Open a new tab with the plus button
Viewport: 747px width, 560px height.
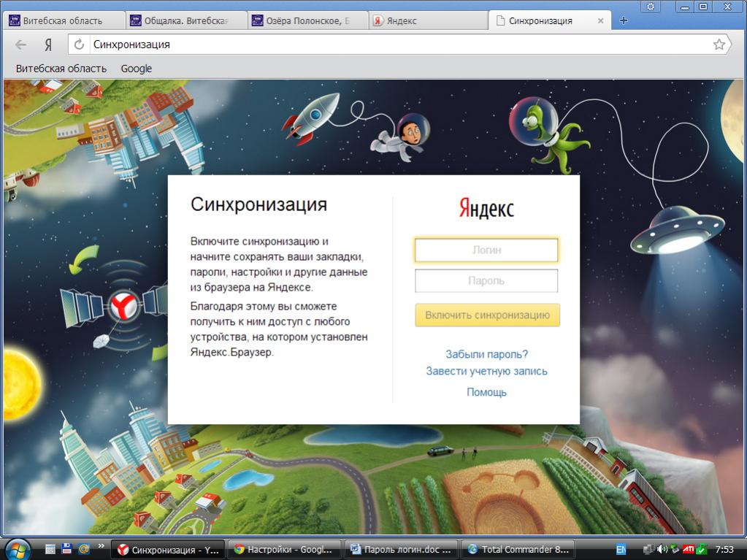click(623, 20)
